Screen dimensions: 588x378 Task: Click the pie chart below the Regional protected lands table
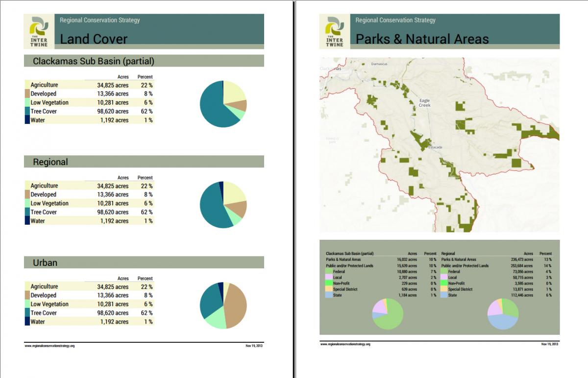coord(503,313)
